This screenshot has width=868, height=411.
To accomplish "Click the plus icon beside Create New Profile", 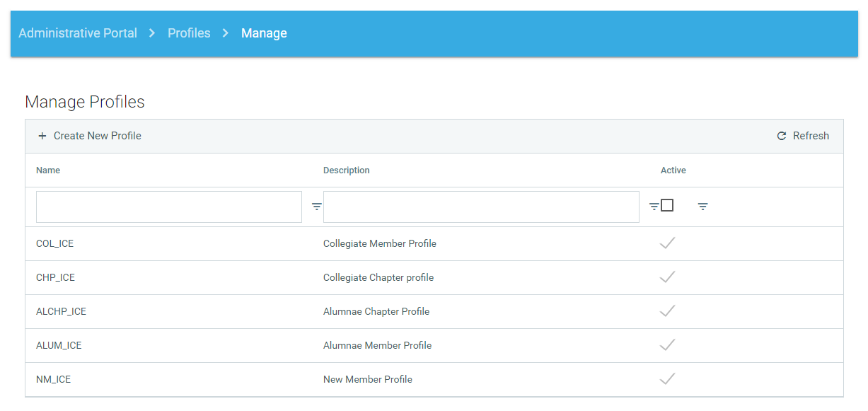I will [42, 136].
